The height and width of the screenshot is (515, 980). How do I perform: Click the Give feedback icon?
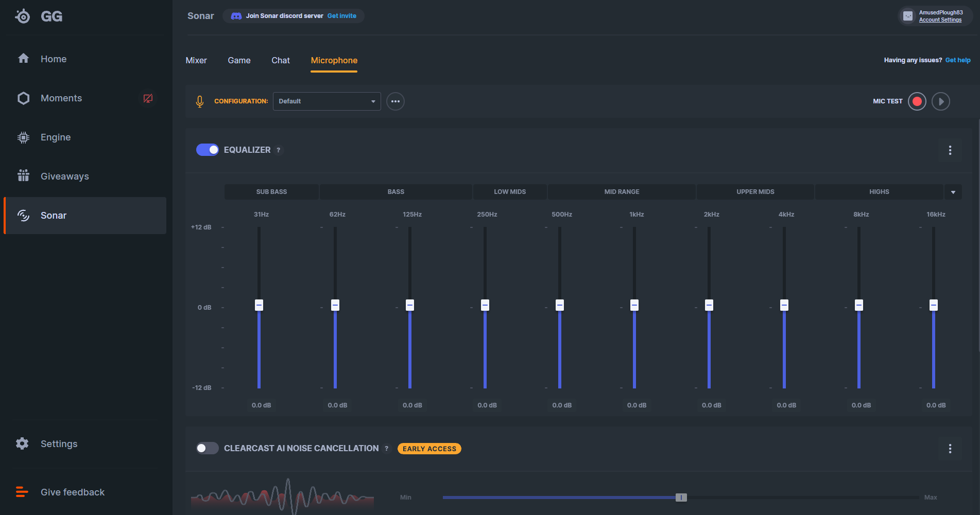(22, 492)
